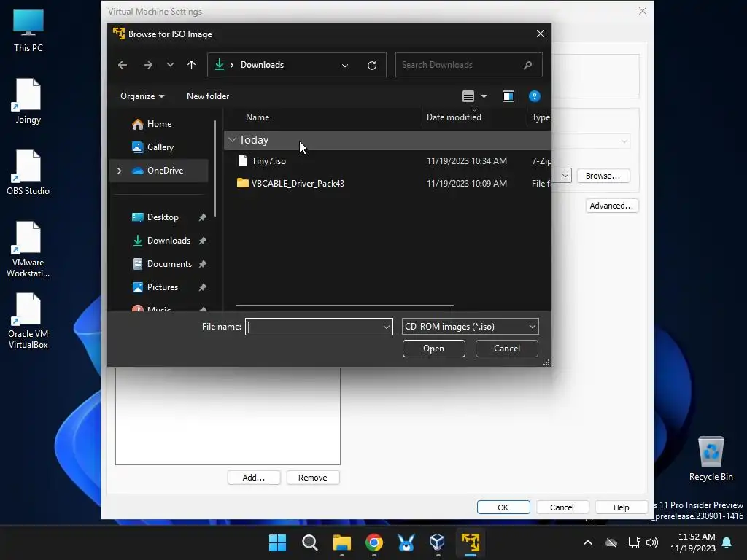Viewport: 747px width, 560px height.
Task: Click the horizontal scrollbar in file list
Action: click(x=344, y=306)
